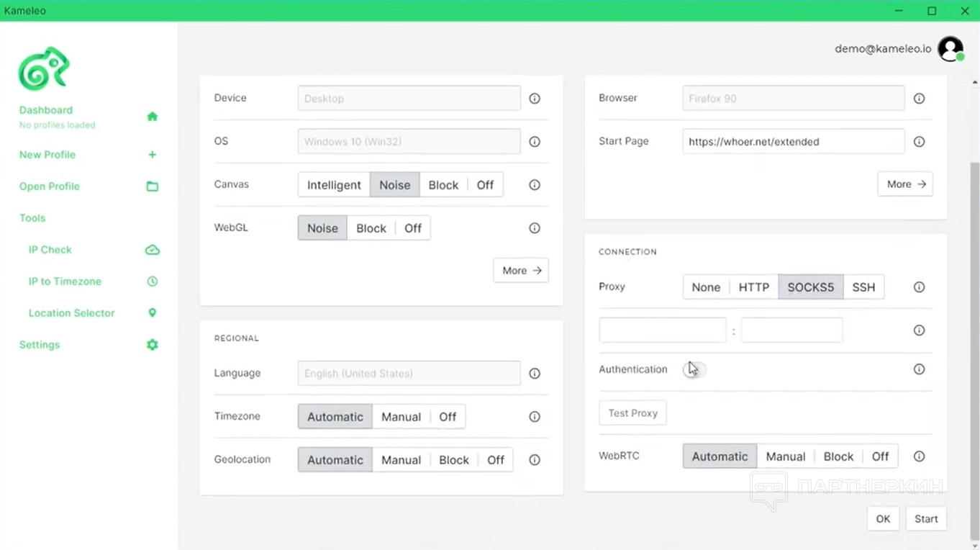Select SSH proxy type

click(863, 287)
